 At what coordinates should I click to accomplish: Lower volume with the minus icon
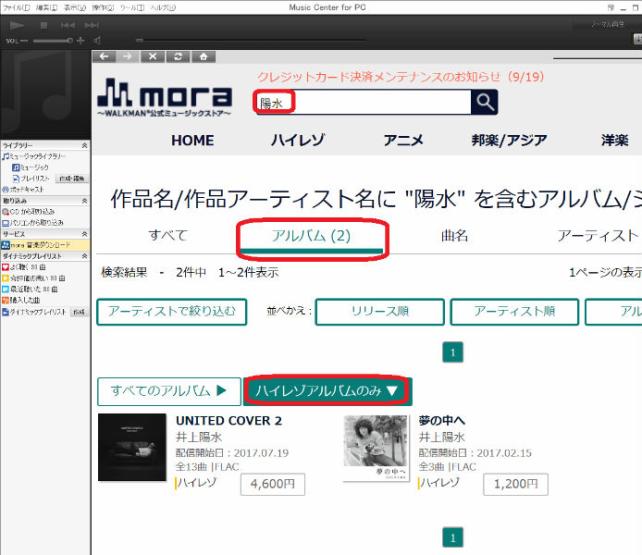[24, 41]
